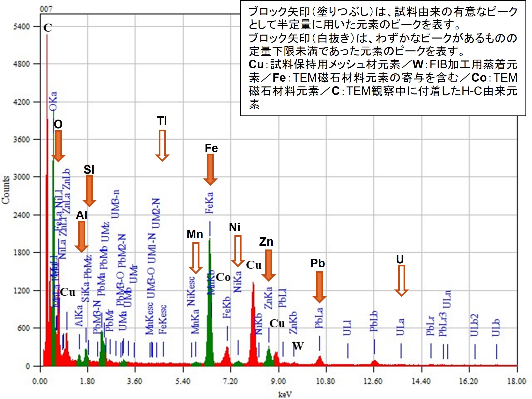Click the Co label beside iron peak
Viewport: 532px width, 399px height.
223,277
